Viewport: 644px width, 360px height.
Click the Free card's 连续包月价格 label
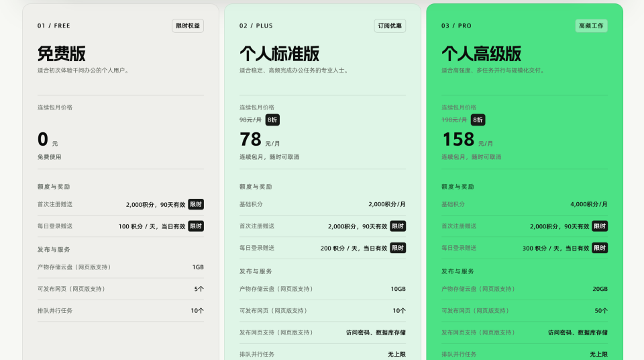point(55,107)
